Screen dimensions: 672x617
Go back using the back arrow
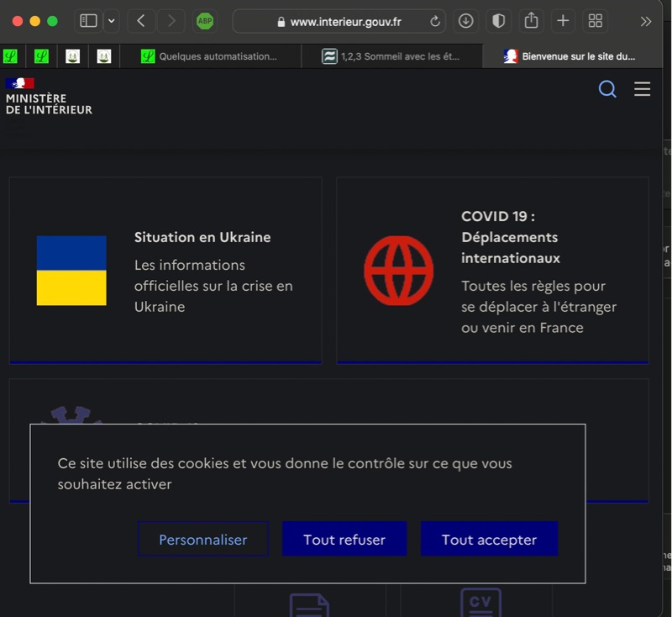tap(141, 21)
